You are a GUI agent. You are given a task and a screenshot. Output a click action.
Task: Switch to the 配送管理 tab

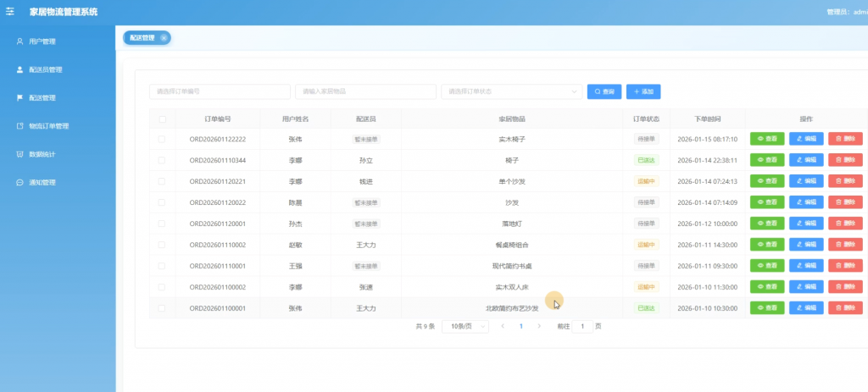point(142,37)
